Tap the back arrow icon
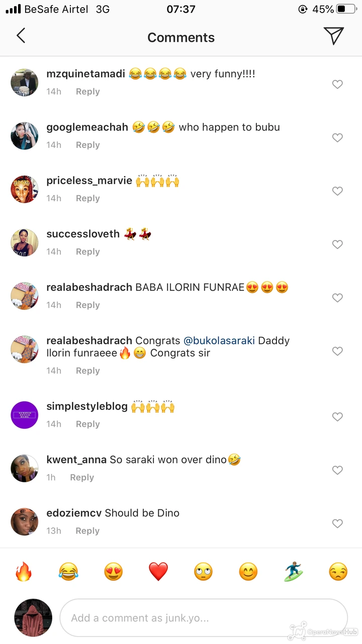 tap(21, 36)
